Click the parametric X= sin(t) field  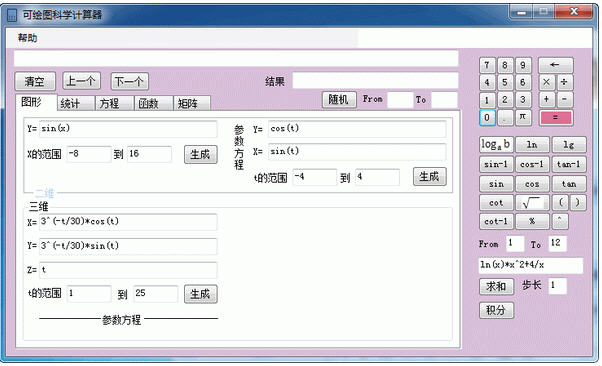(x=357, y=151)
